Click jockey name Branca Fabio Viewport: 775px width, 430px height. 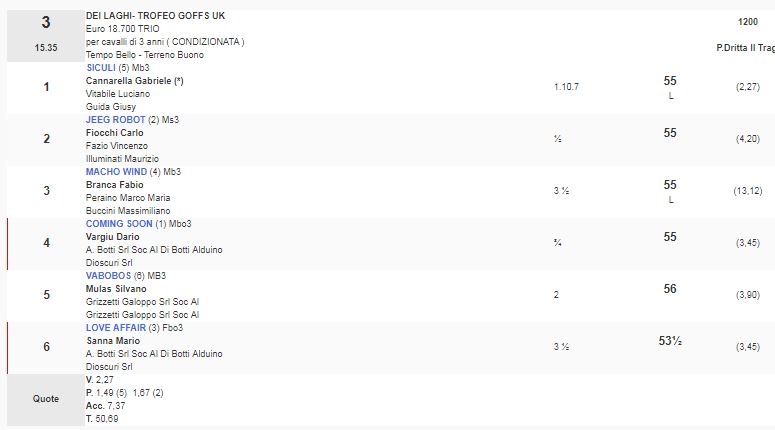(x=115, y=185)
